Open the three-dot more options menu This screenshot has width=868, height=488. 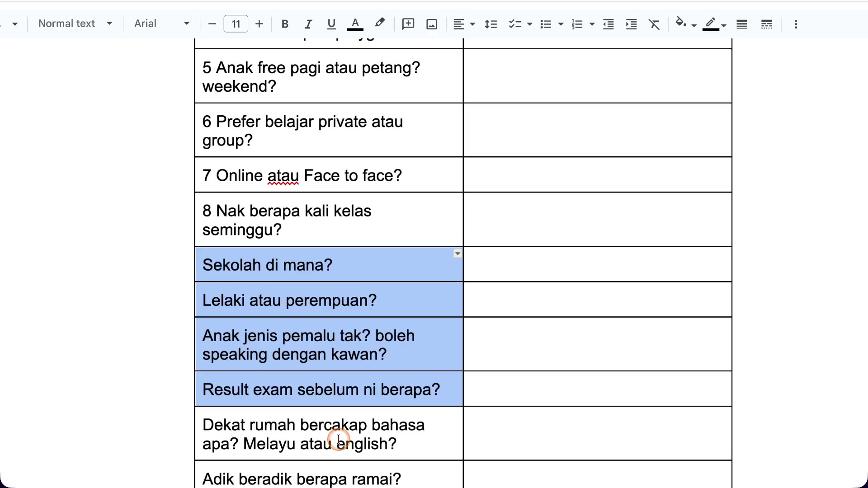(796, 24)
